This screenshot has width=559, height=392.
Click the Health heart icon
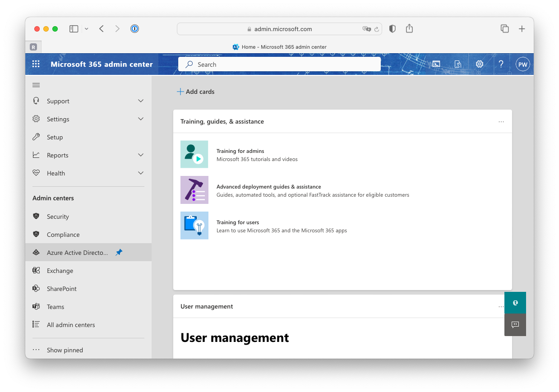(36, 173)
